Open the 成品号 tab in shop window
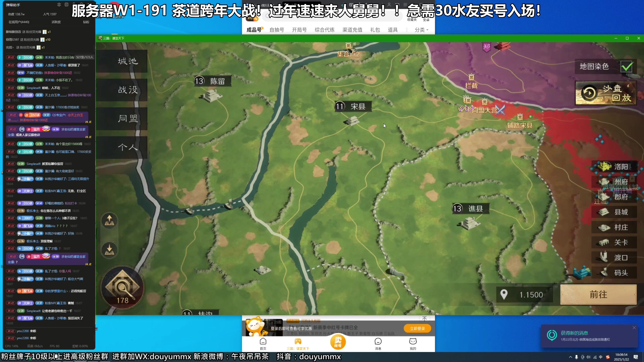The width and height of the screenshot is (644, 362). [x=254, y=30]
